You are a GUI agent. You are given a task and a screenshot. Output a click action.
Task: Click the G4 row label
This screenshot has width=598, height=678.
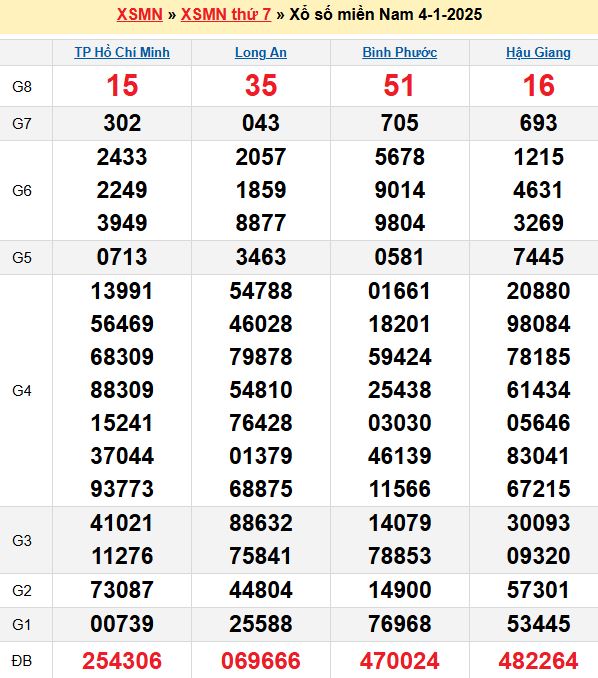pos(22,390)
